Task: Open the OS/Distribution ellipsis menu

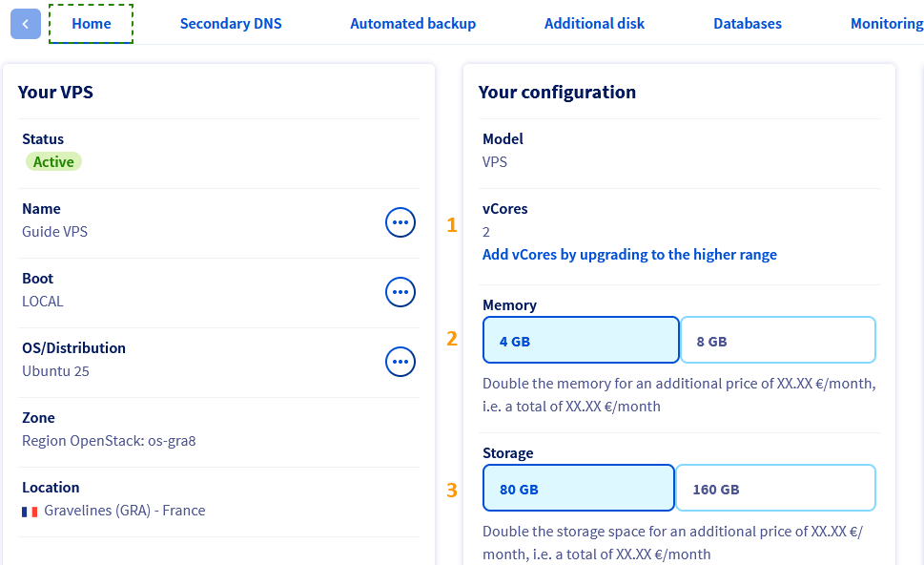Action: tap(400, 362)
